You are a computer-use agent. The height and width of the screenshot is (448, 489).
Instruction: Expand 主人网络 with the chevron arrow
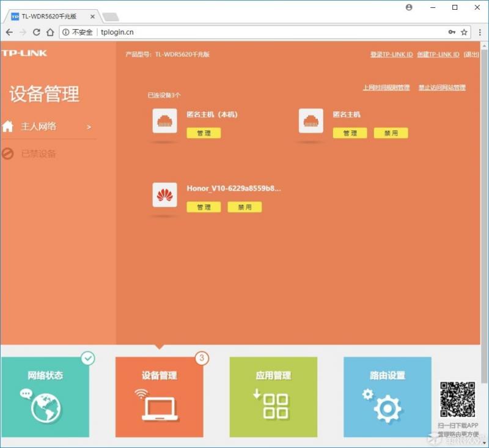click(x=89, y=127)
